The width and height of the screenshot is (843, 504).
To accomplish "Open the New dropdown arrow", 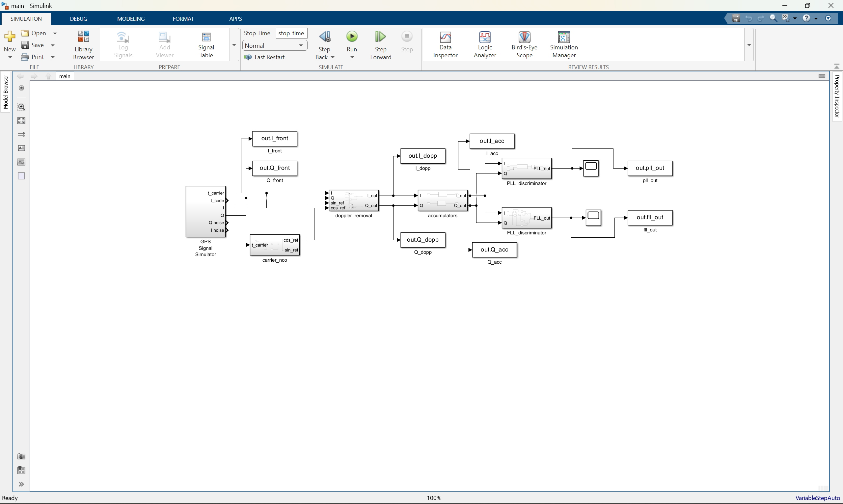I will tap(10, 57).
